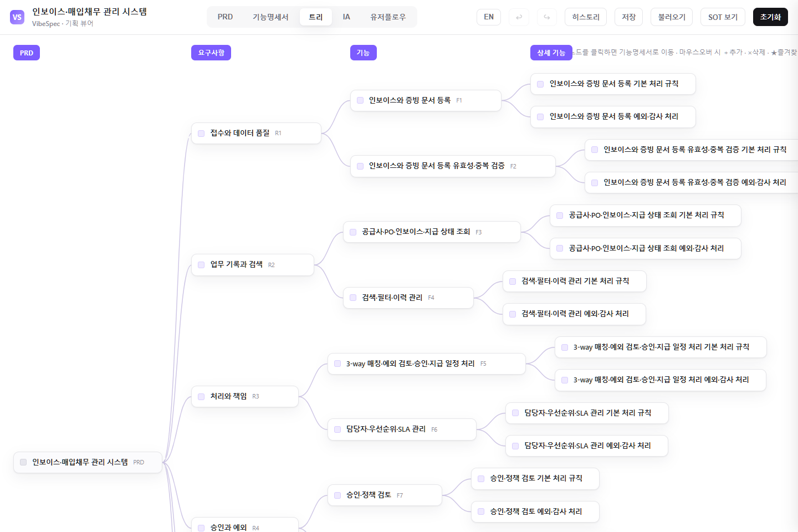798x532 pixels.
Task: Select 유효성·중복 검증 기본 처리 규칙 node
Action: (691, 150)
